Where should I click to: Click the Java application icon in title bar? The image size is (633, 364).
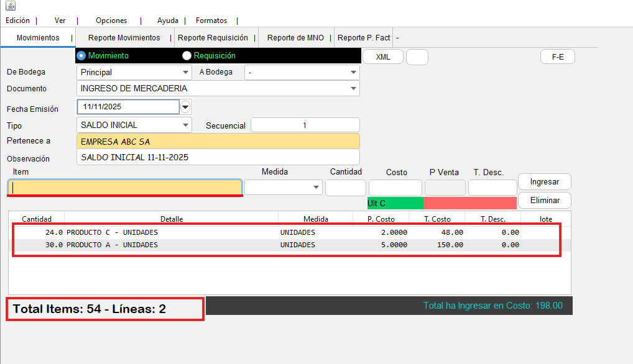click(10, 6)
